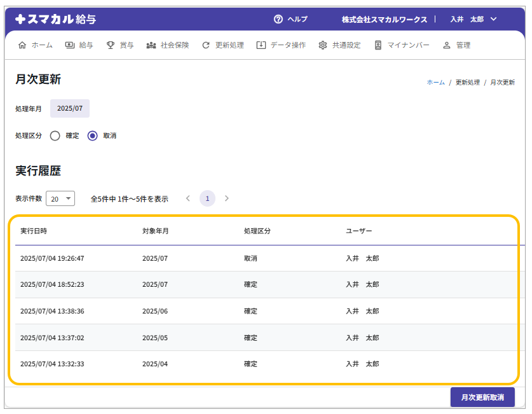The image size is (532, 414).
Task: Go to previous page arrow in pagination
Action: click(188, 198)
